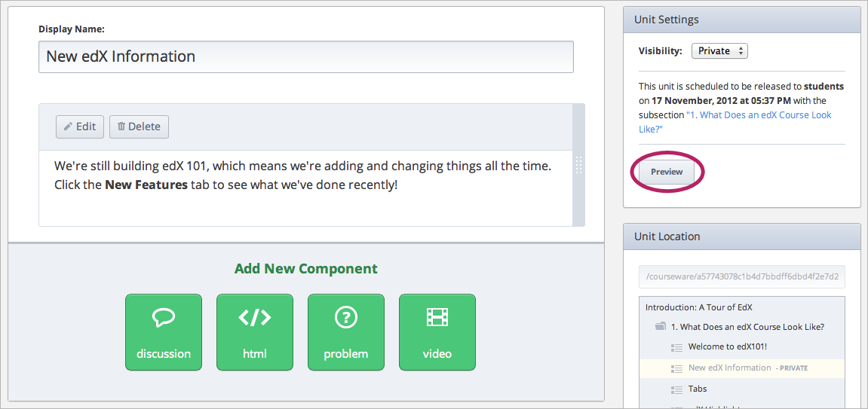Click the discussion speech bubble icon
Screen dimensions: 868x409
tap(164, 318)
